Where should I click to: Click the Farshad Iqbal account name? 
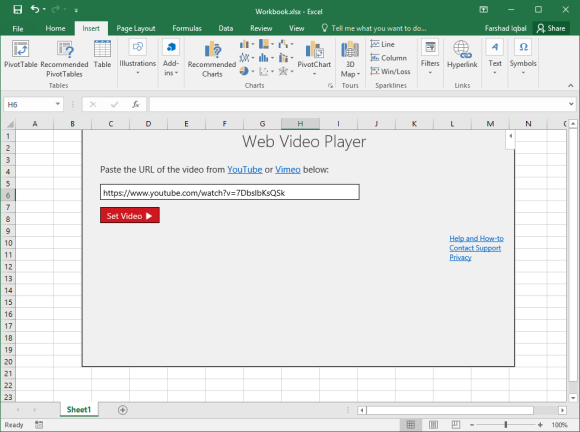coord(505,28)
